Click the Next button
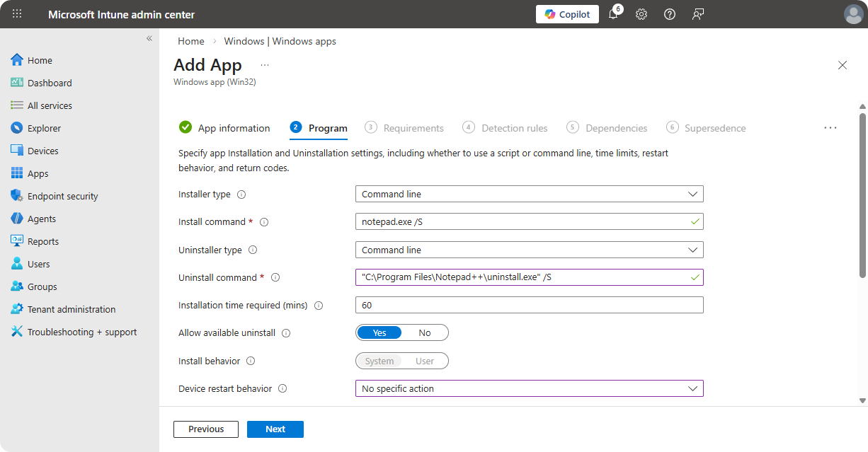 [x=275, y=429]
